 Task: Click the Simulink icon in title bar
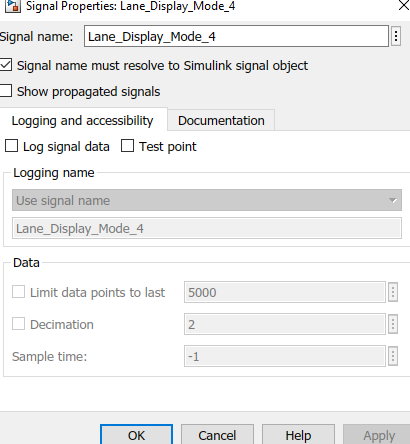pyautogui.click(x=13, y=6)
